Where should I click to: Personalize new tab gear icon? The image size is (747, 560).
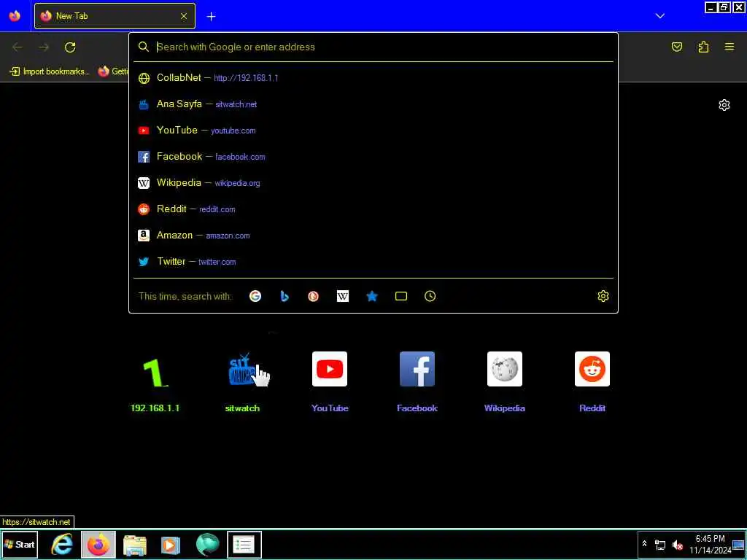(724, 105)
